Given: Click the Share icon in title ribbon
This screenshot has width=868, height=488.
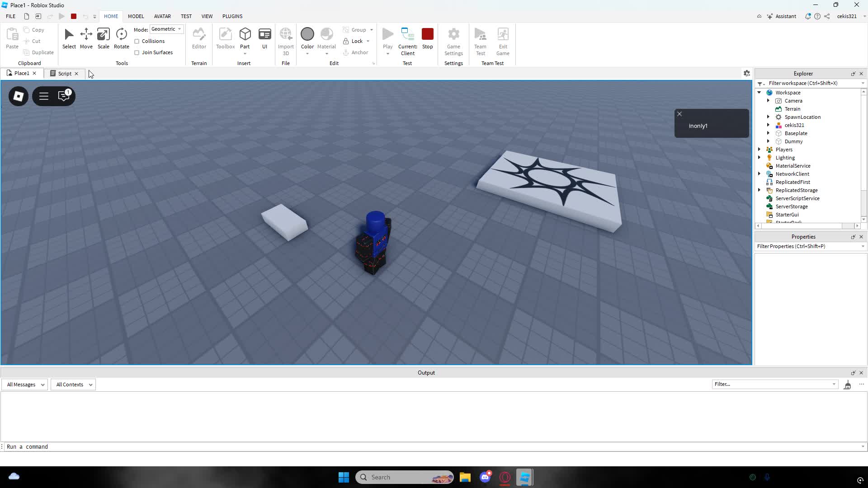Looking at the screenshot, I should (827, 16).
